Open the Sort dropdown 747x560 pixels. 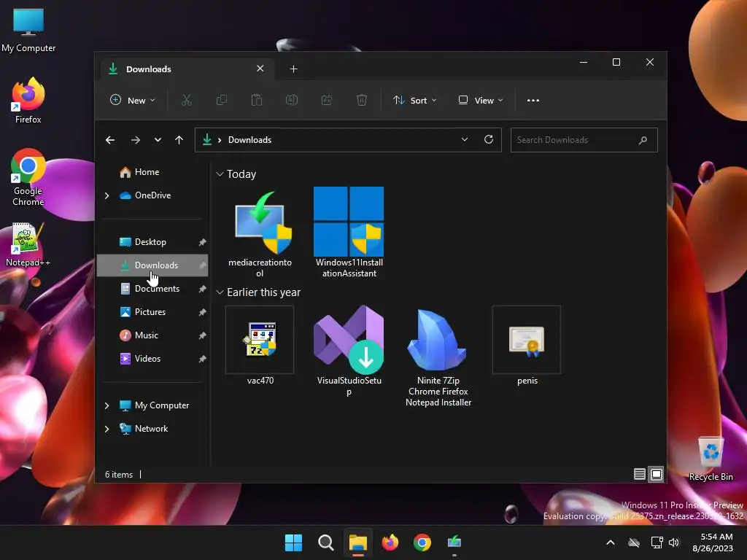coord(414,100)
